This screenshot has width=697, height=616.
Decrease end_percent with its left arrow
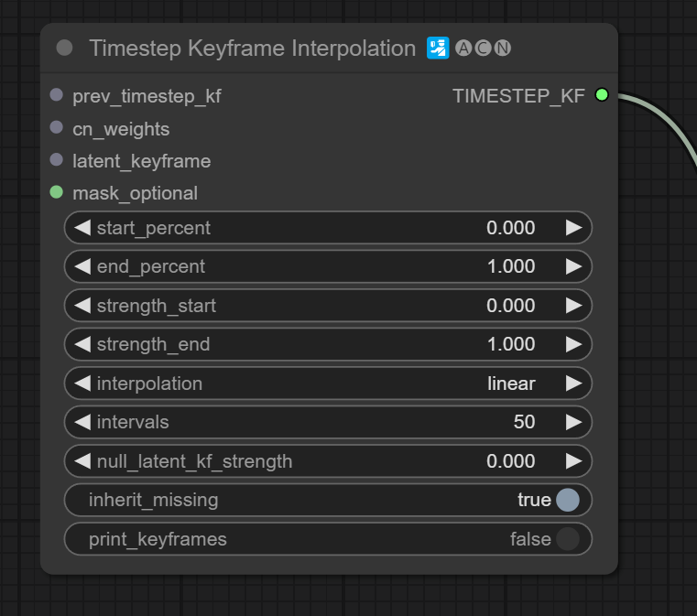click(82, 266)
